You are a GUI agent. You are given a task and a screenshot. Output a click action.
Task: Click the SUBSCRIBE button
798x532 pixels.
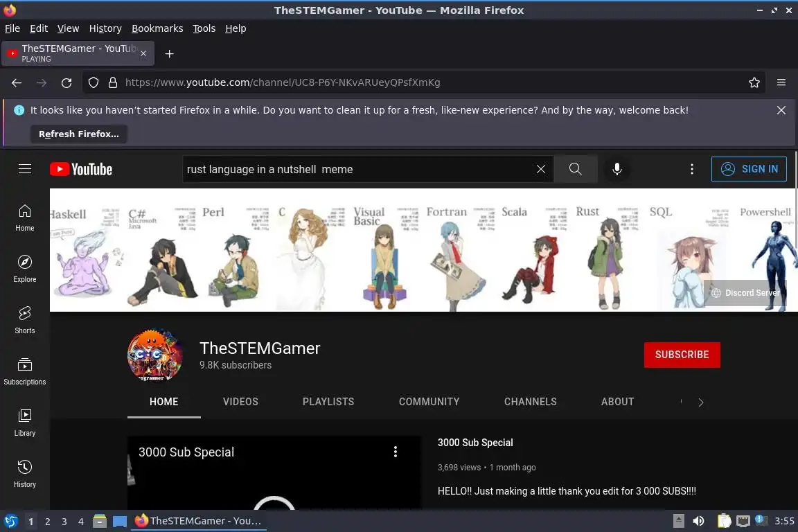point(682,355)
